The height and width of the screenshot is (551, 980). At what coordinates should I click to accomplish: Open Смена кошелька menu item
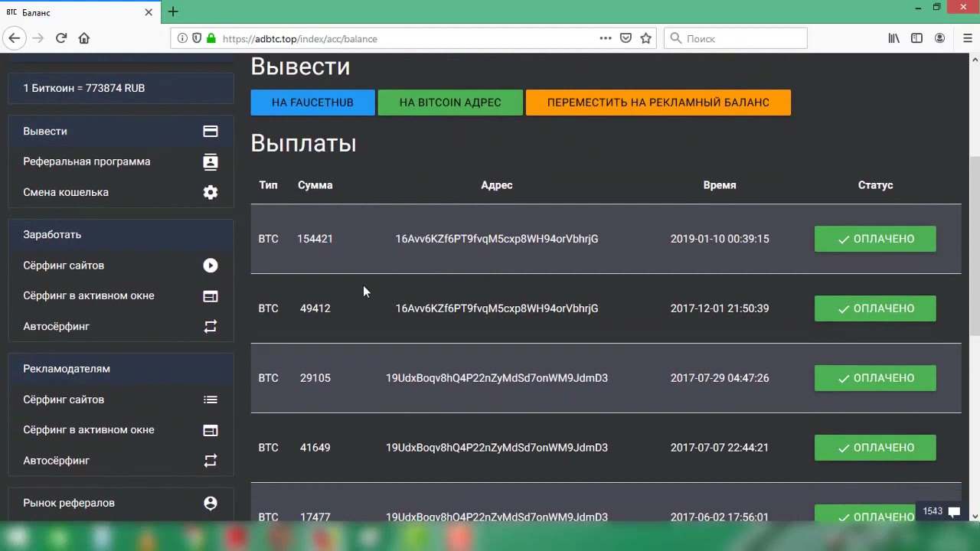(x=120, y=192)
